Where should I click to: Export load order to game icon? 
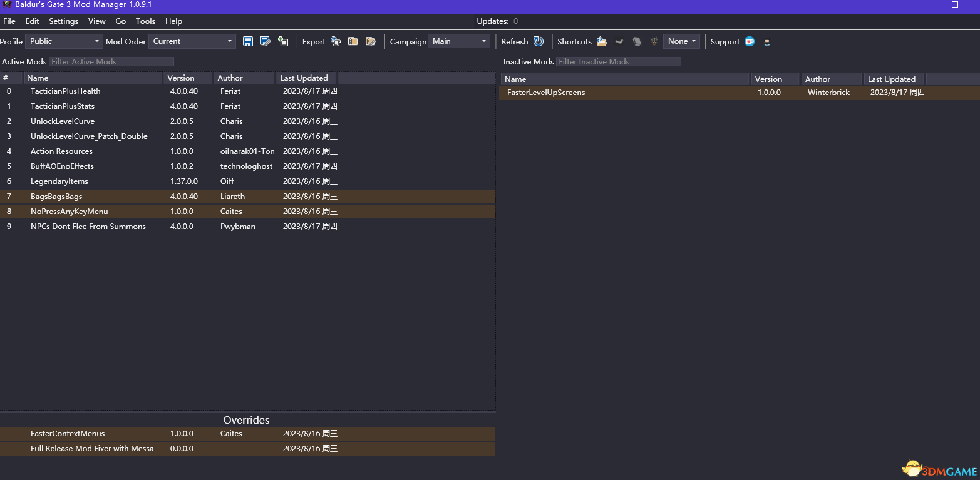tap(336, 41)
